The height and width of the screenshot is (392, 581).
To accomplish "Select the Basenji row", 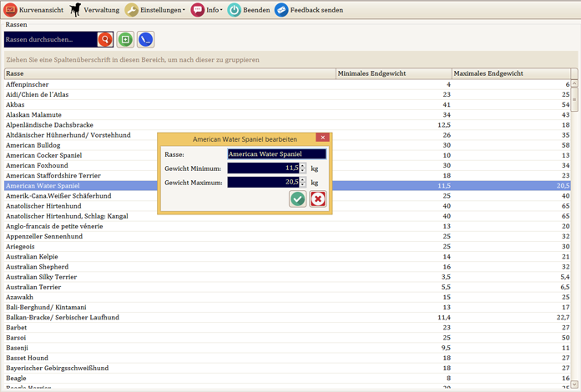I will point(287,348).
